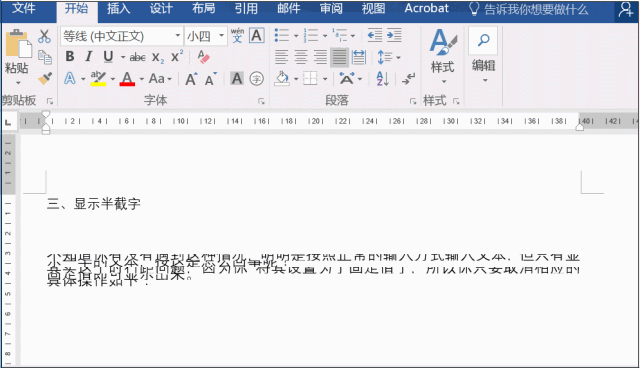Apply red font color
The height and width of the screenshot is (368, 640).
click(x=127, y=78)
